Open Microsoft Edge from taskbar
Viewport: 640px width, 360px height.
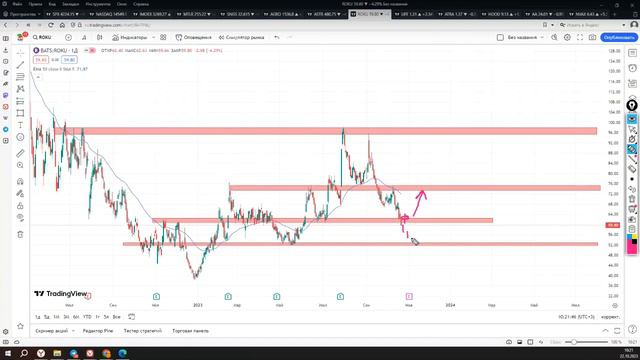coord(122,353)
